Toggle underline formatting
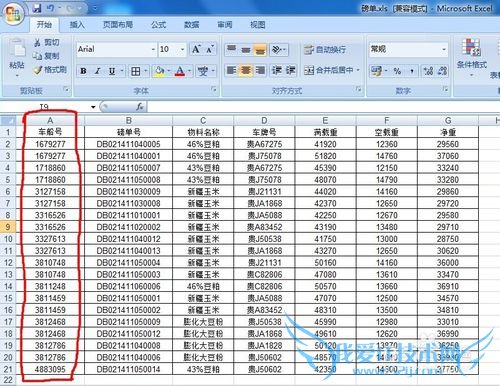The image size is (500, 386). pyautogui.click(x=112, y=71)
